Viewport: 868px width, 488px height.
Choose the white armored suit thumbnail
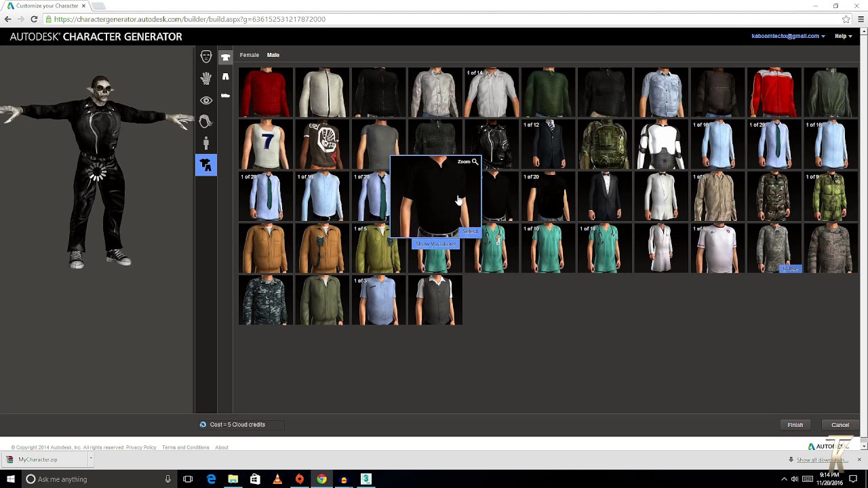click(x=661, y=144)
